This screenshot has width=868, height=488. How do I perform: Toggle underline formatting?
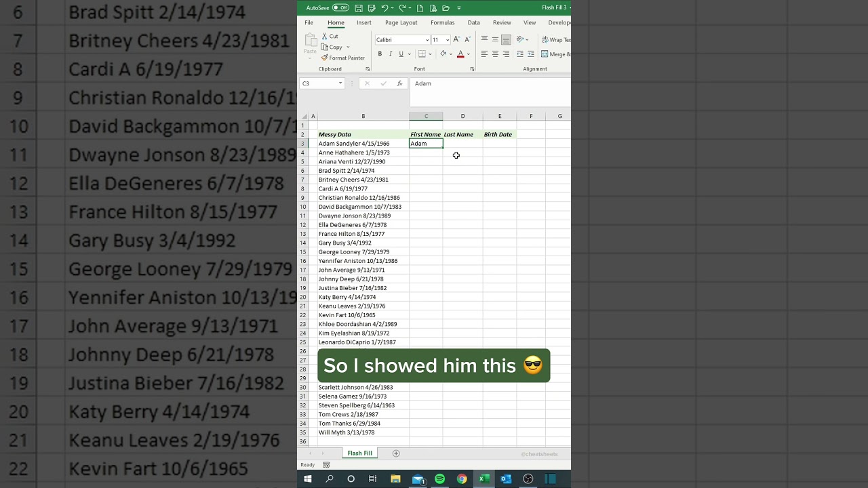tap(401, 54)
